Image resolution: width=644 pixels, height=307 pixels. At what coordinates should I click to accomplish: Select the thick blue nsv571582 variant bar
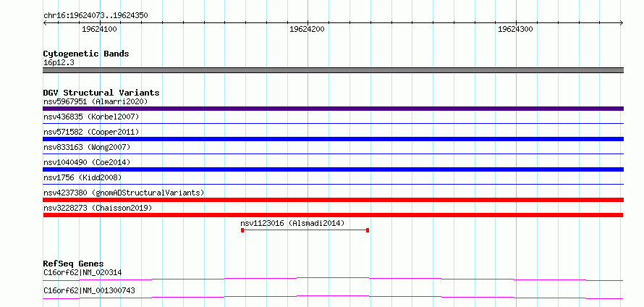[333, 139]
